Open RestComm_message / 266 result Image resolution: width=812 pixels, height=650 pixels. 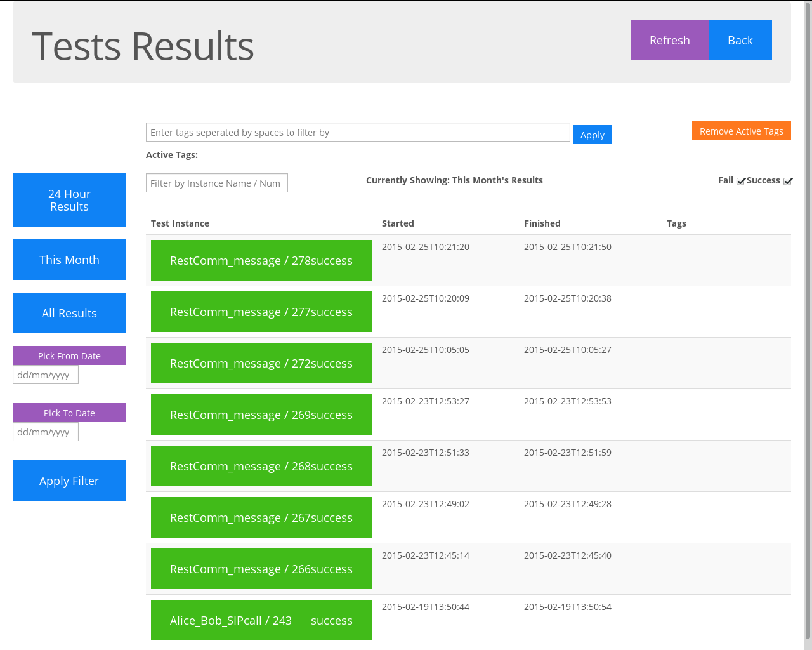pos(261,569)
